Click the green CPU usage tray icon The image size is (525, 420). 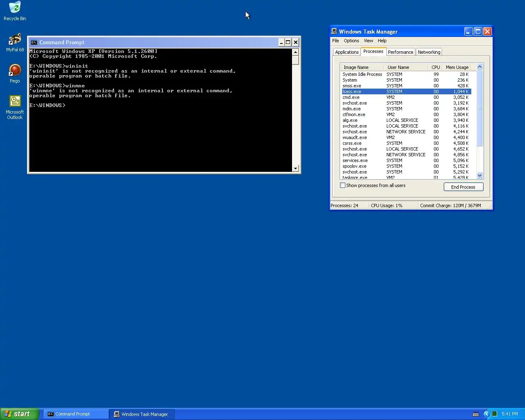495,414
